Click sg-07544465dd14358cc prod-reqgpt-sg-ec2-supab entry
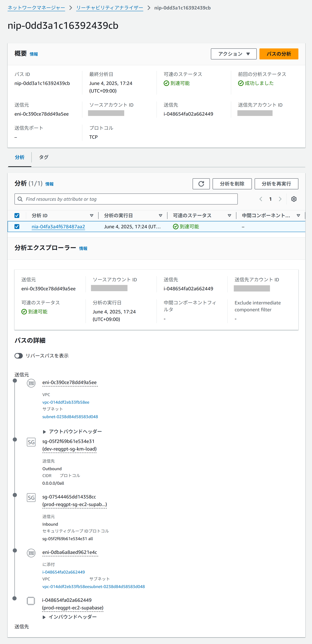The width and height of the screenshot is (312, 644). pyautogui.click(x=74, y=501)
